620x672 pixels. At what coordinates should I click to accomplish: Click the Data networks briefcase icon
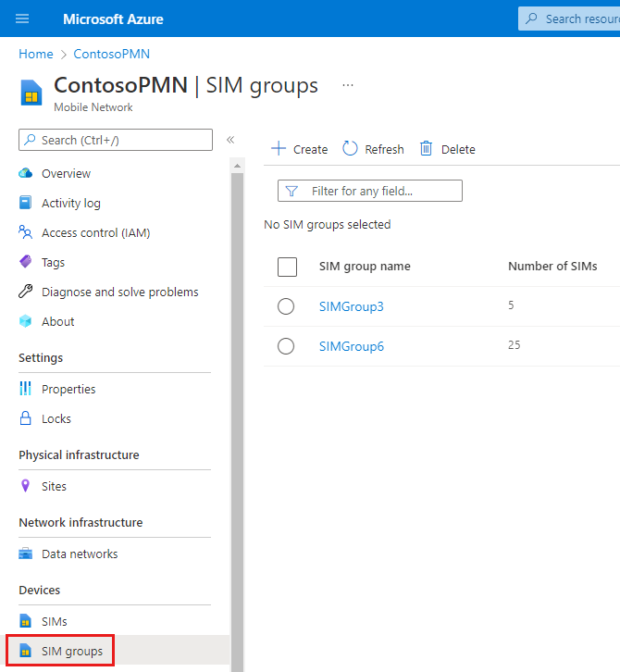[26, 554]
